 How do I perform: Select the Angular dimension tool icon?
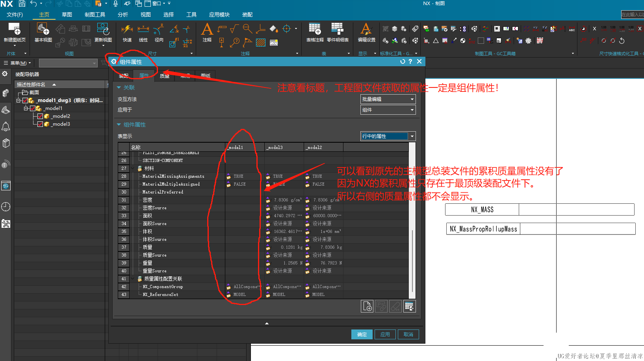174,29
